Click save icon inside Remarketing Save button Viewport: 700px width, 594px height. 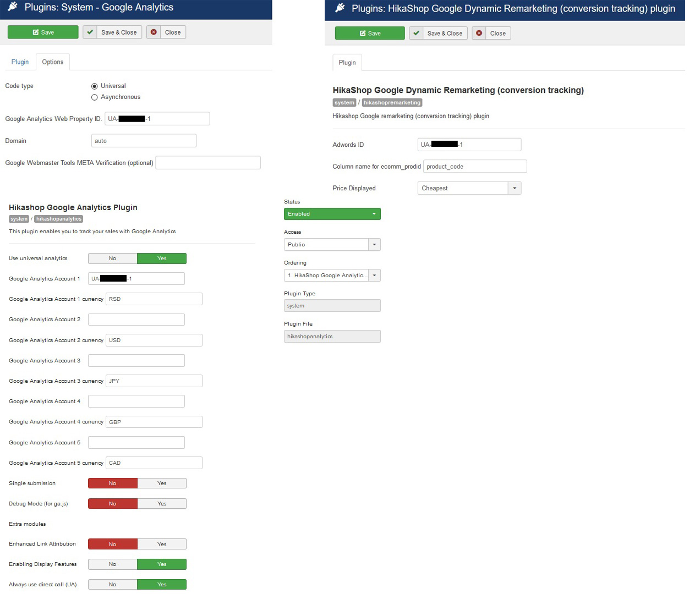pyautogui.click(x=363, y=34)
